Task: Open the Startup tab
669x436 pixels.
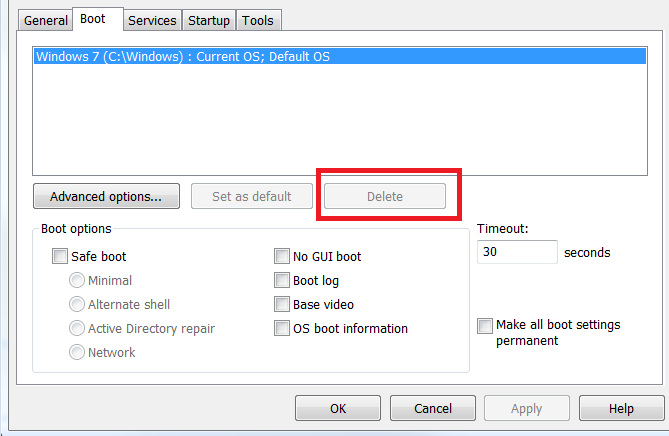Action: (209, 20)
